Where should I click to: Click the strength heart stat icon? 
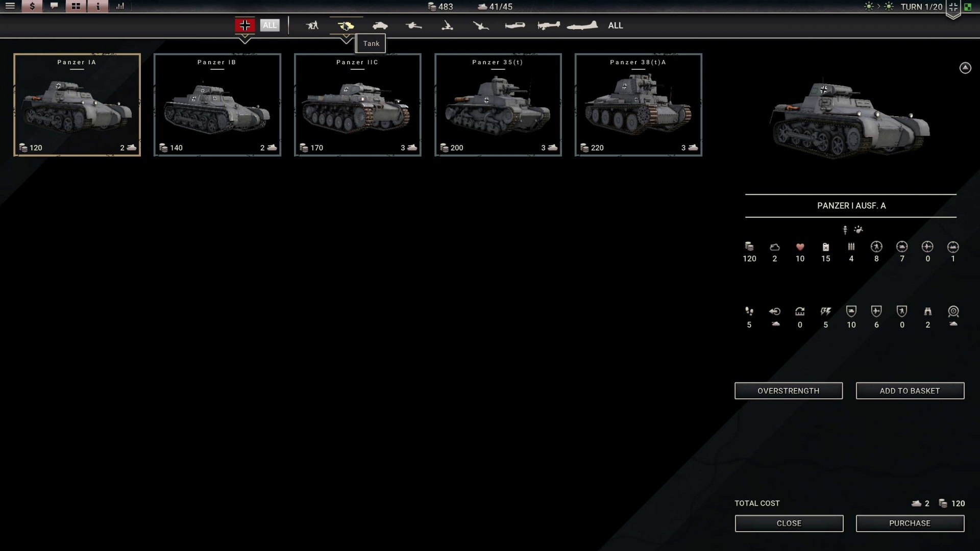pos(800,247)
